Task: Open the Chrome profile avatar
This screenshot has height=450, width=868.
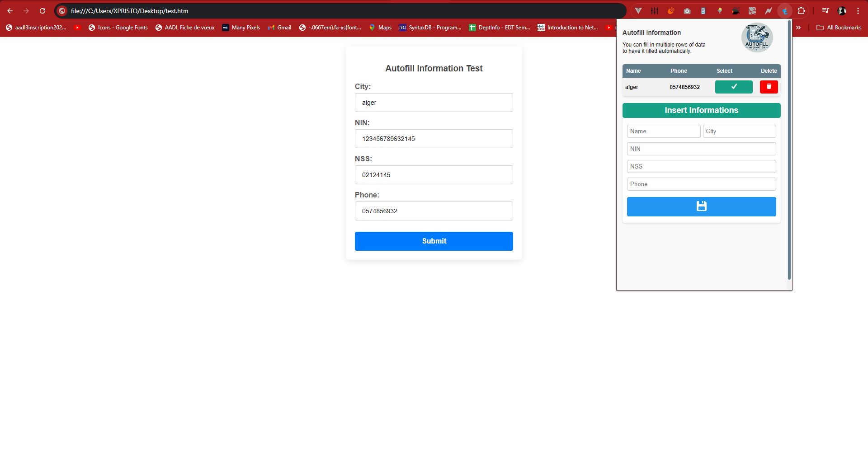Action: (x=842, y=11)
